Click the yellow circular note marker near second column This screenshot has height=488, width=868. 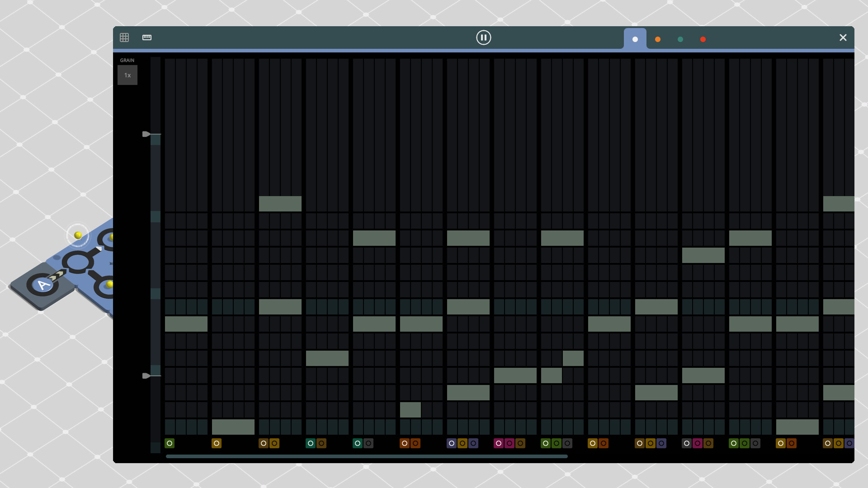click(x=217, y=443)
